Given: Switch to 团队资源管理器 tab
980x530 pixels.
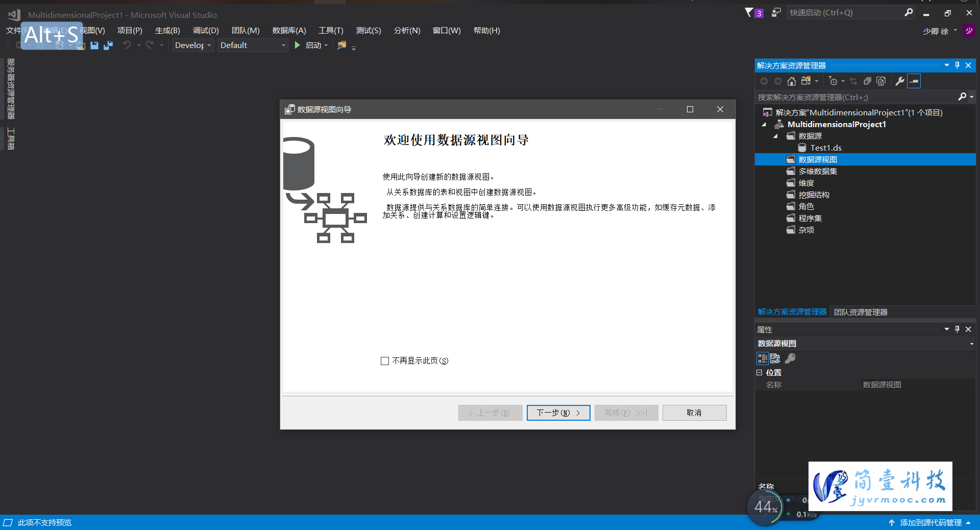Looking at the screenshot, I should coord(861,312).
